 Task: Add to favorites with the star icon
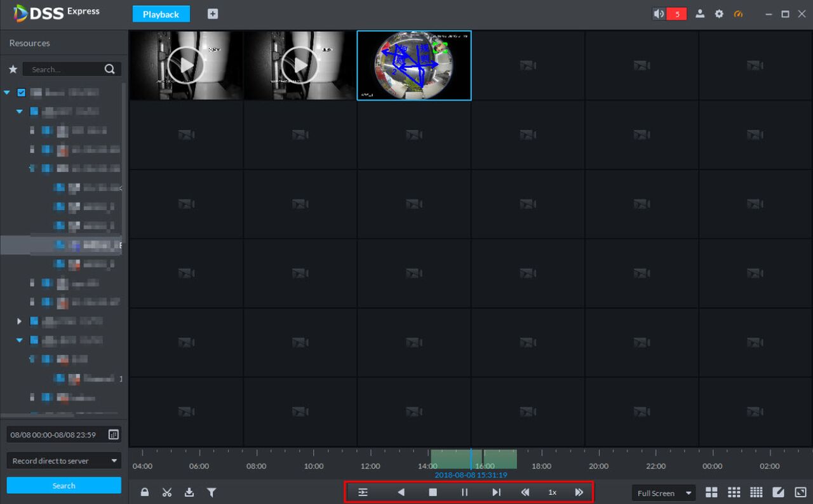pos(13,69)
